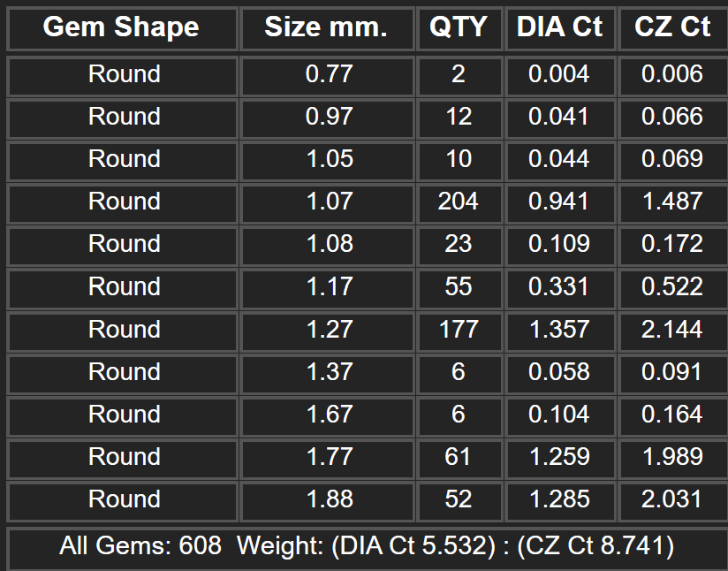
Task: Select the 0.77 size cell
Action: pyautogui.click(x=327, y=76)
